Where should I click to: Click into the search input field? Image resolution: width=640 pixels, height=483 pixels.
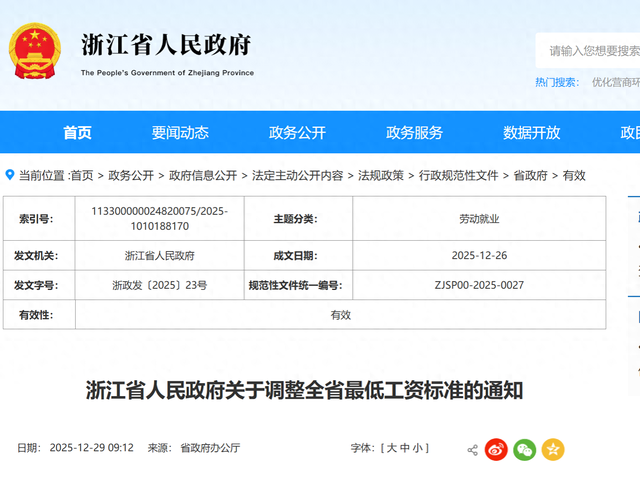click(x=588, y=51)
